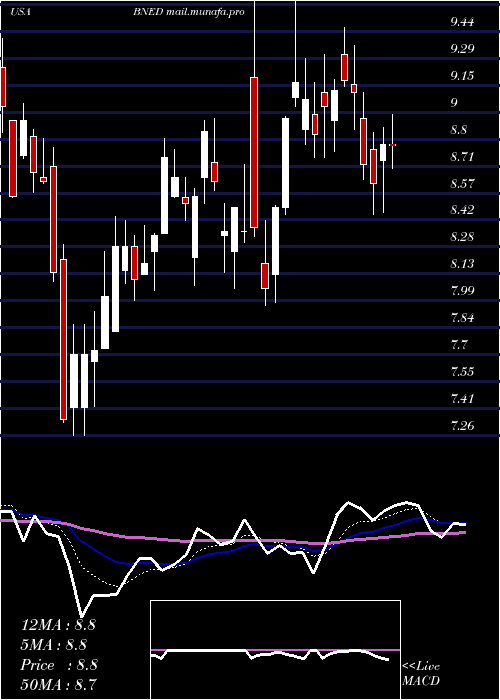
Task: Click the <<Live MACD label
Action: 421,674
